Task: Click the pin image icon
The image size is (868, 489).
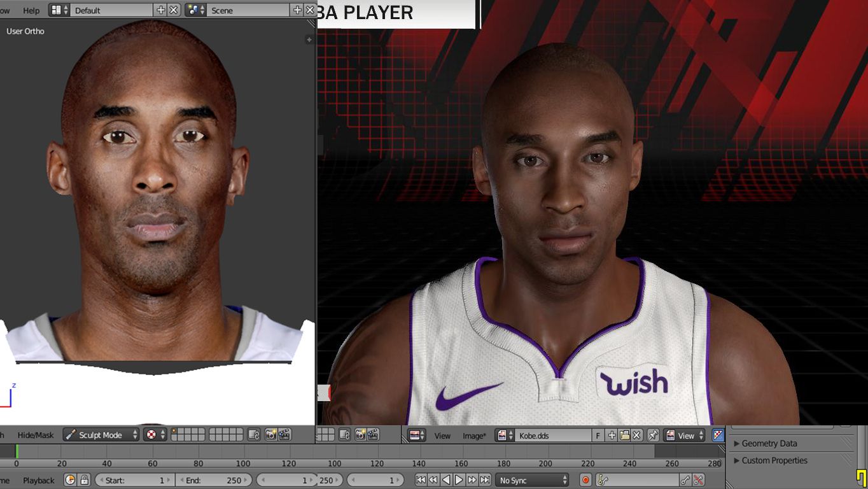Action: (653, 436)
